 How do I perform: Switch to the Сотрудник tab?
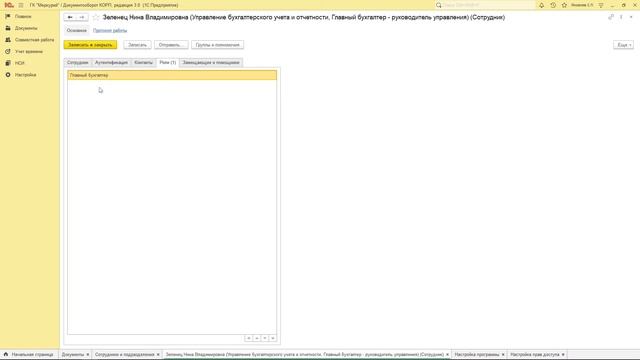tap(78, 62)
